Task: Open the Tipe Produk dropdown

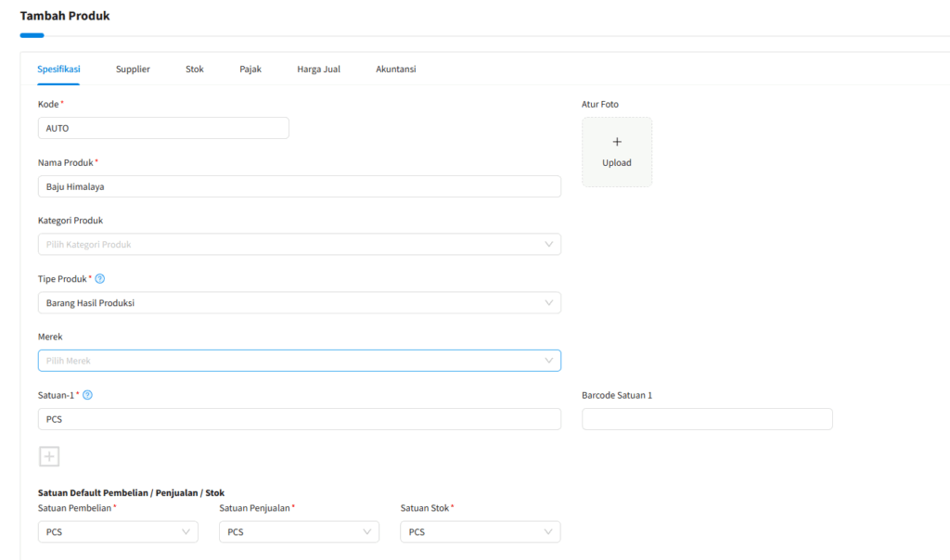Action: (x=299, y=303)
